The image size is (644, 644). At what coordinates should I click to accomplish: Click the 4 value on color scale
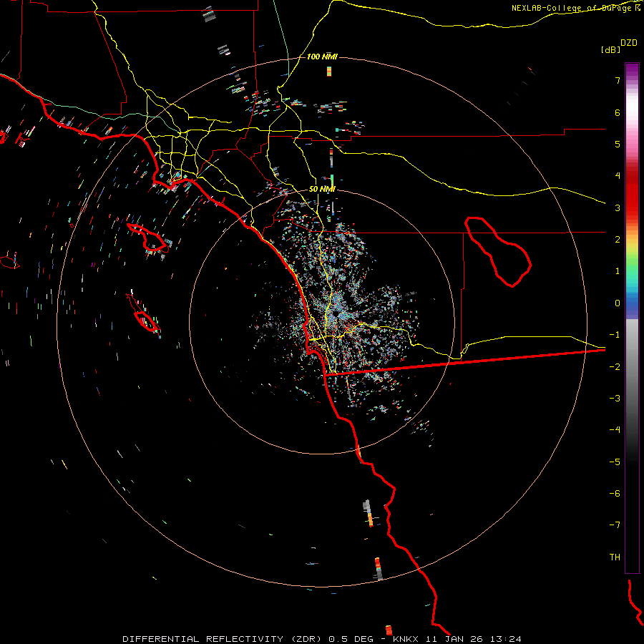[618, 176]
